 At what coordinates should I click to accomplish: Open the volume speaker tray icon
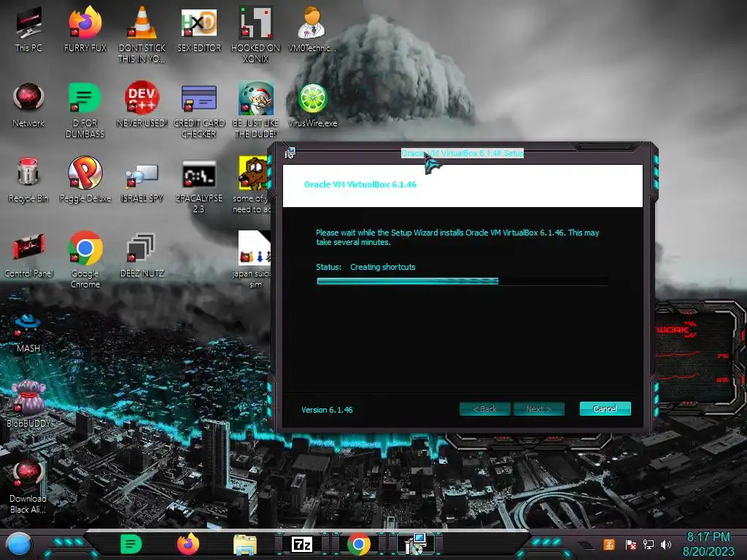666,545
